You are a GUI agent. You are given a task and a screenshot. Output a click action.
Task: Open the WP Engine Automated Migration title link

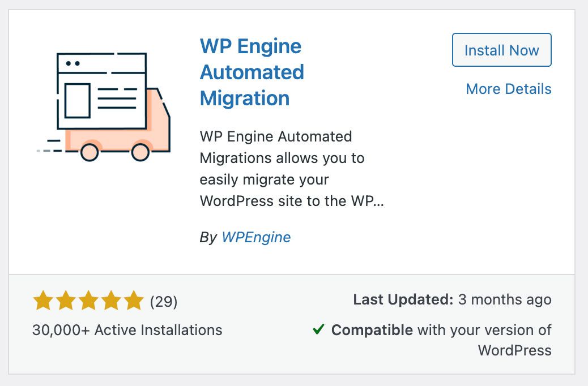[252, 72]
